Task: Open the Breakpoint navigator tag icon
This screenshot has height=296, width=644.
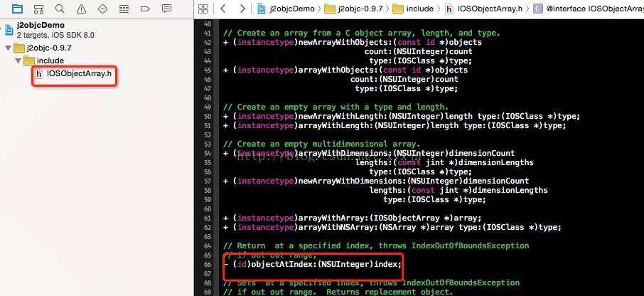Action: pyautogui.click(x=145, y=9)
